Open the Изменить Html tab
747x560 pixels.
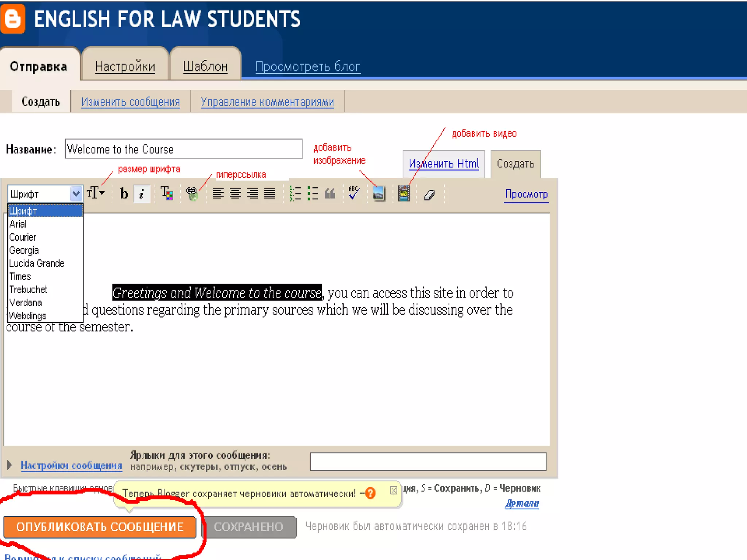click(444, 164)
